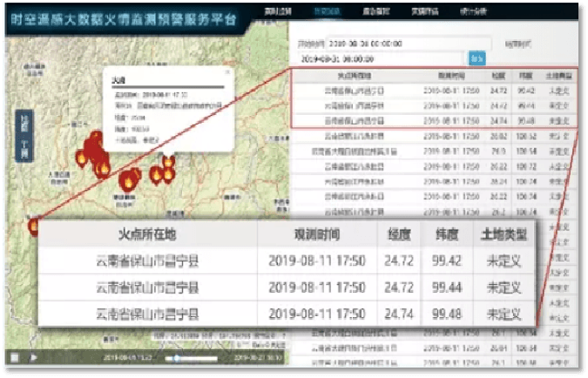This screenshot has width=588, height=378.
Task: Sort table by 火点所在地 column header
Action: [359, 77]
